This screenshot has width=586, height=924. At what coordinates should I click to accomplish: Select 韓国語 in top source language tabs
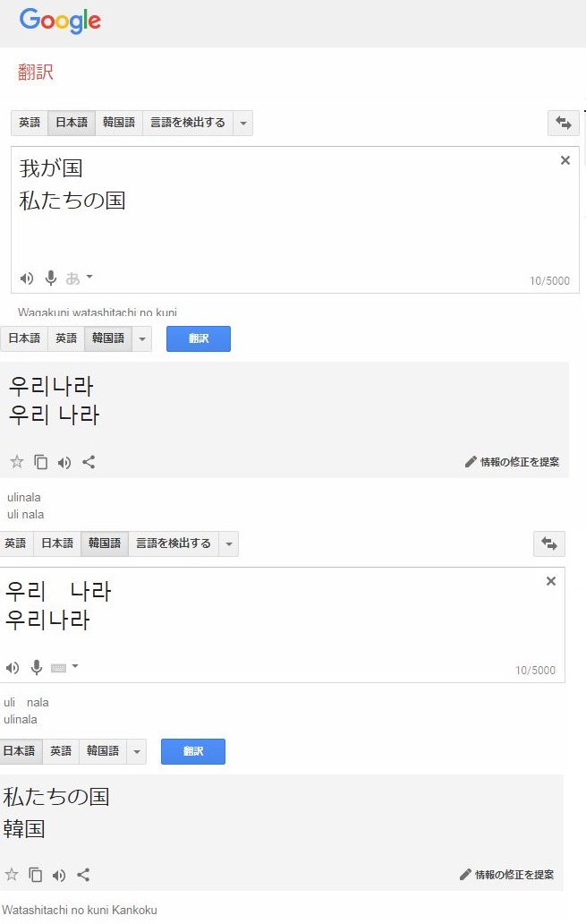[119, 123]
